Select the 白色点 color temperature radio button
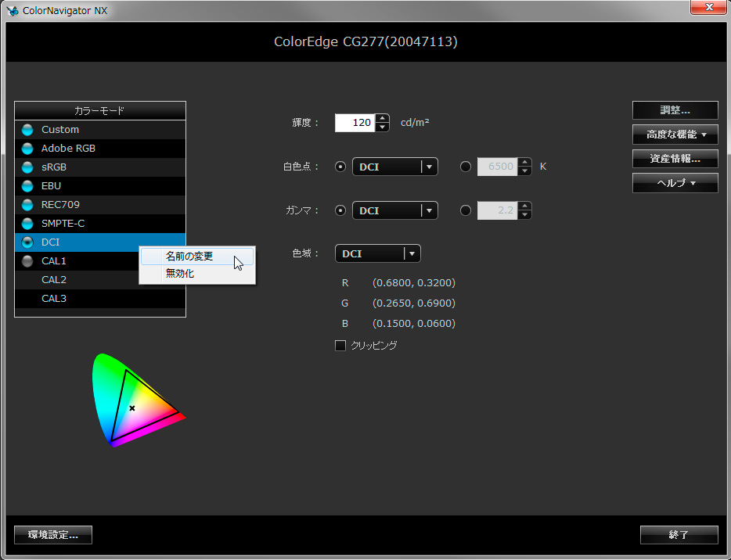Image resolution: width=731 pixels, height=560 pixels. pyautogui.click(x=465, y=167)
